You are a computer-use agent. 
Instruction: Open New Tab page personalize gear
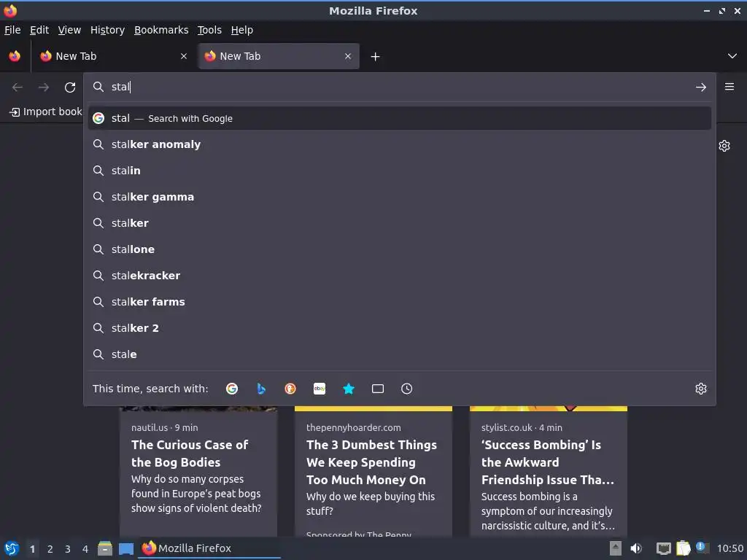point(724,146)
